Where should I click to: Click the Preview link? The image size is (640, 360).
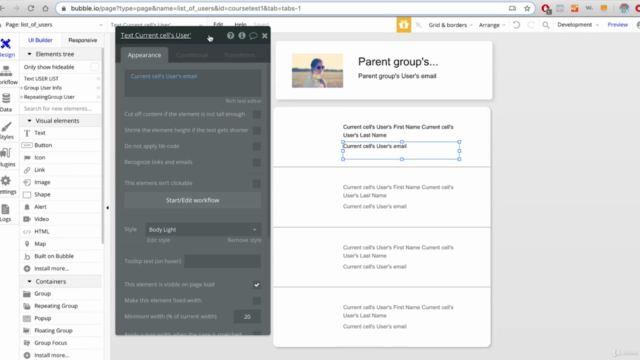pyautogui.click(x=618, y=25)
